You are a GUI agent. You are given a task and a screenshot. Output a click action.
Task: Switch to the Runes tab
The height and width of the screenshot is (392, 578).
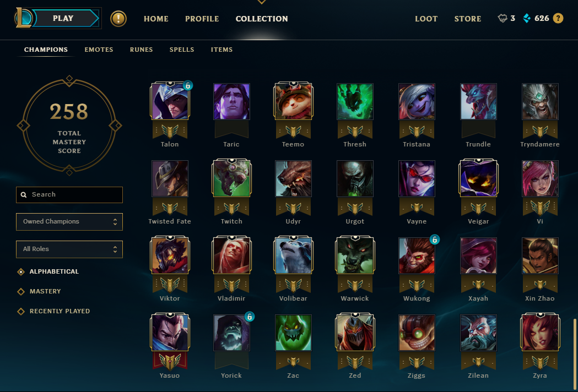click(x=141, y=50)
